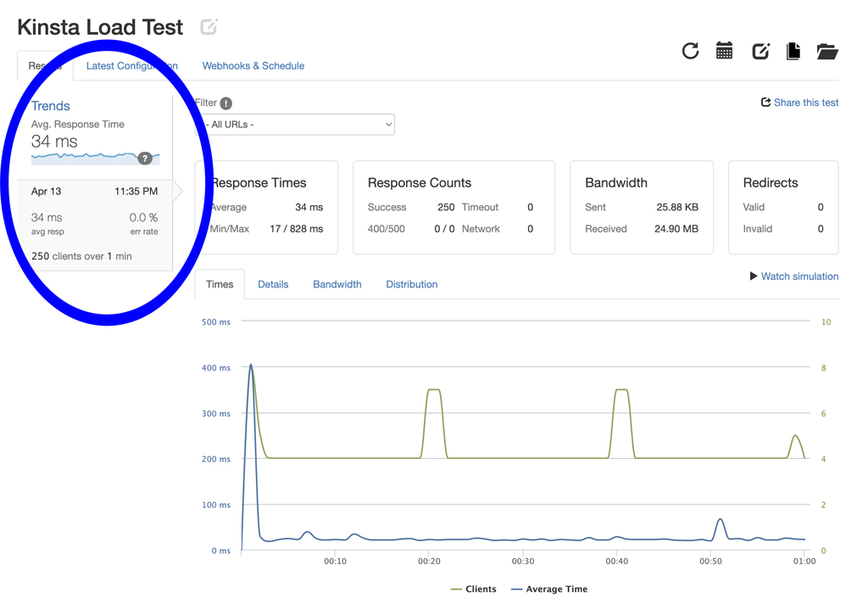Click the edit test name pencil icon
This screenshot has width=868, height=608.
click(x=209, y=26)
